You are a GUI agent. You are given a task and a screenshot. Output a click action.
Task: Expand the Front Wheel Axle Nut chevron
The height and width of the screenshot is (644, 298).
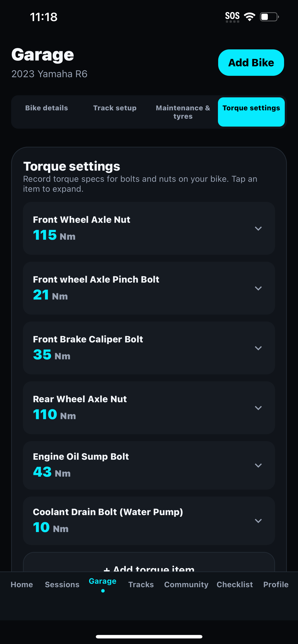click(x=258, y=229)
